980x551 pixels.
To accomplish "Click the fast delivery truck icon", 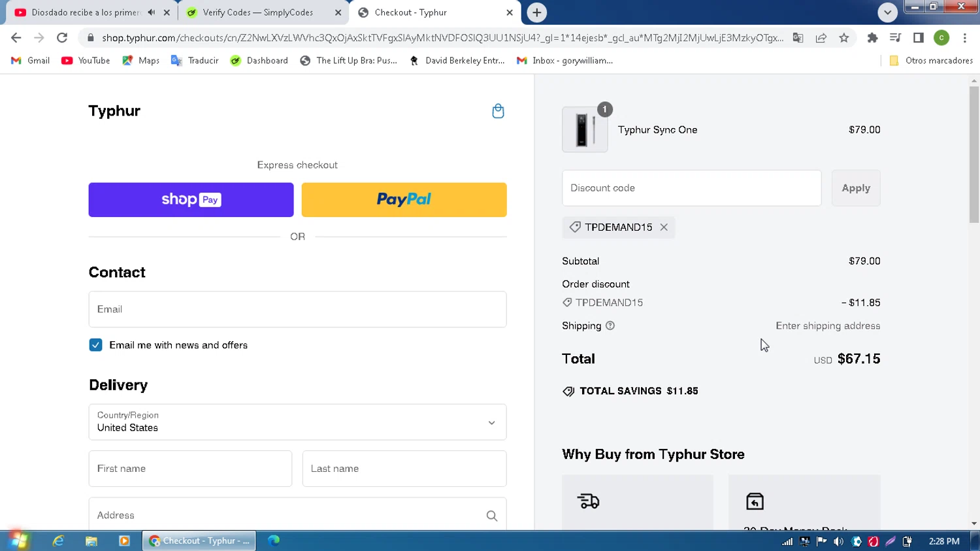I will [x=588, y=501].
